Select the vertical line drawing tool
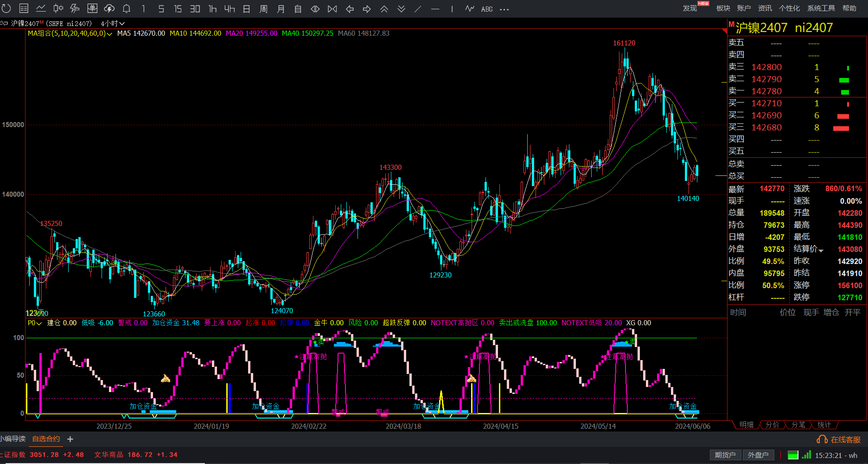The height and width of the screenshot is (464, 868). tap(452, 9)
